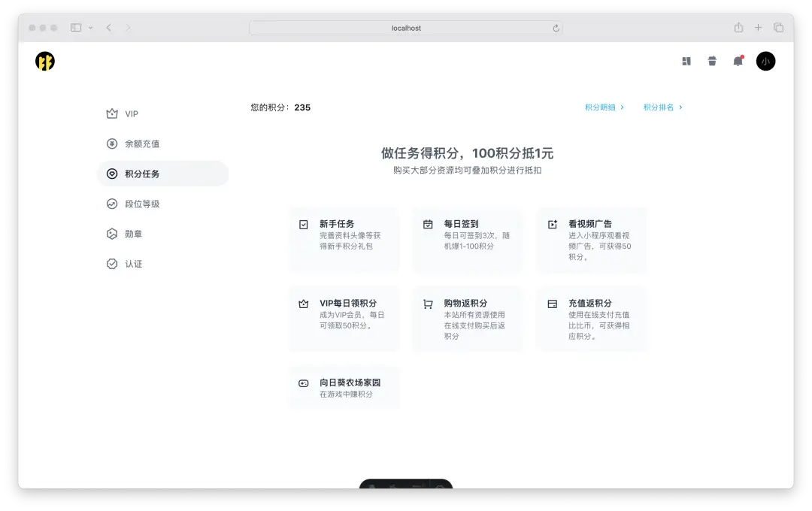Select the 看视频广告 video ad task
812x511 pixels.
point(591,240)
